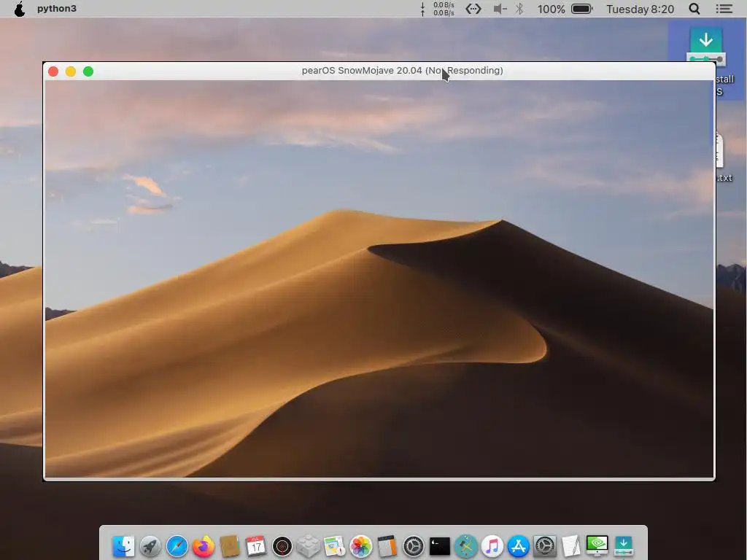Open Launchpad rocket icon in dock

(150, 545)
